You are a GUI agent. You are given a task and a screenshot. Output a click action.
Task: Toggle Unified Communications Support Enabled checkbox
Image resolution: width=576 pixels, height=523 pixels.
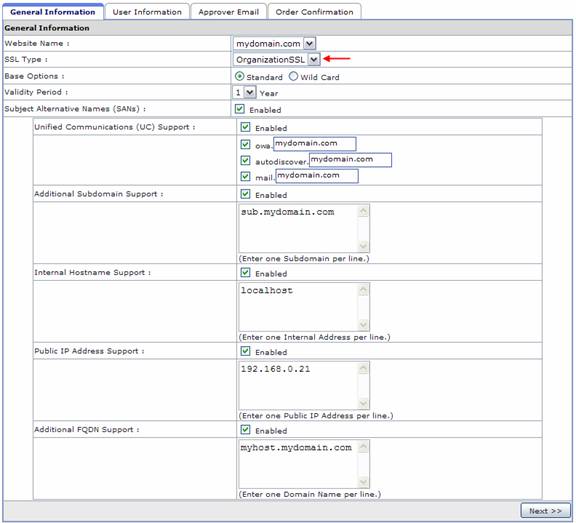245,127
